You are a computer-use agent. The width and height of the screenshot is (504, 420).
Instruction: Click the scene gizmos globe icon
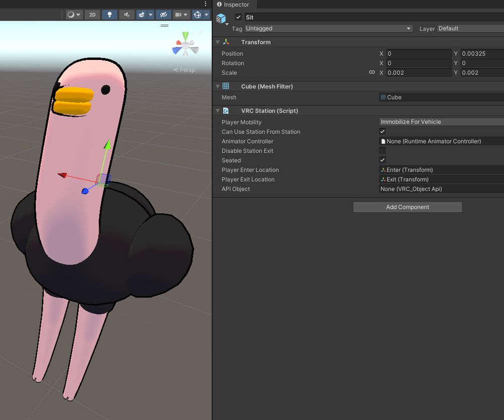click(x=197, y=15)
